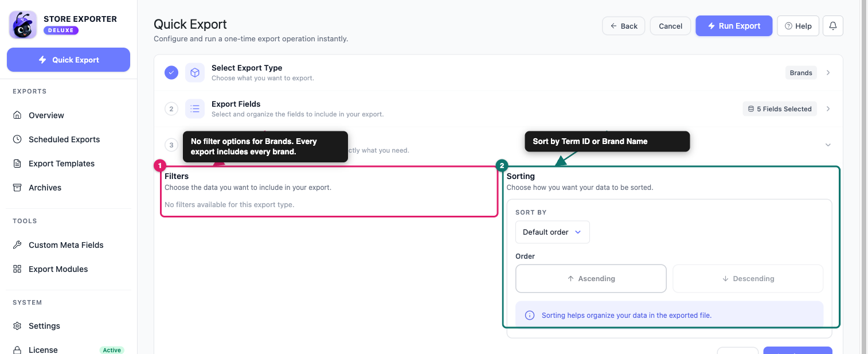
Task: Open the Help button
Action: click(798, 26)
